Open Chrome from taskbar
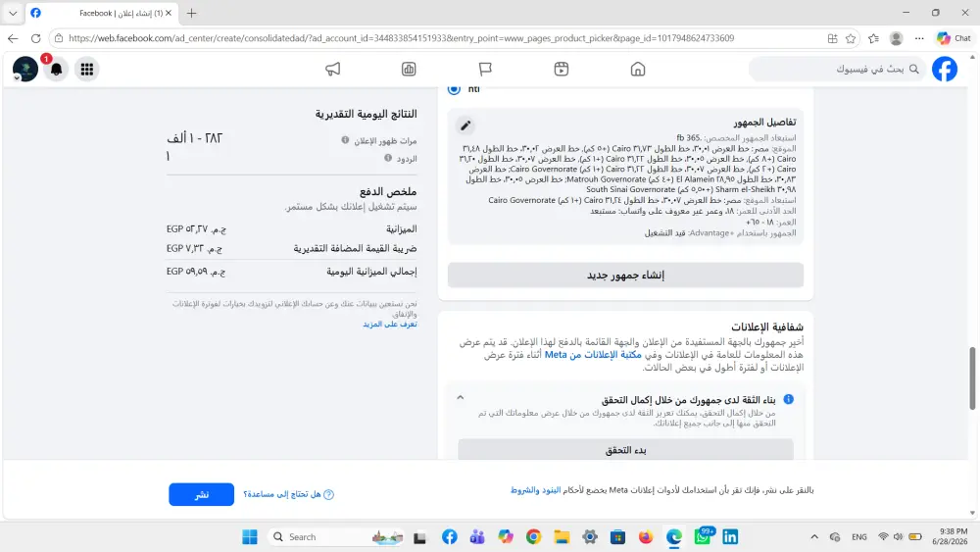The height and width of the screenshot is (552, 980). tap(534, 537)
